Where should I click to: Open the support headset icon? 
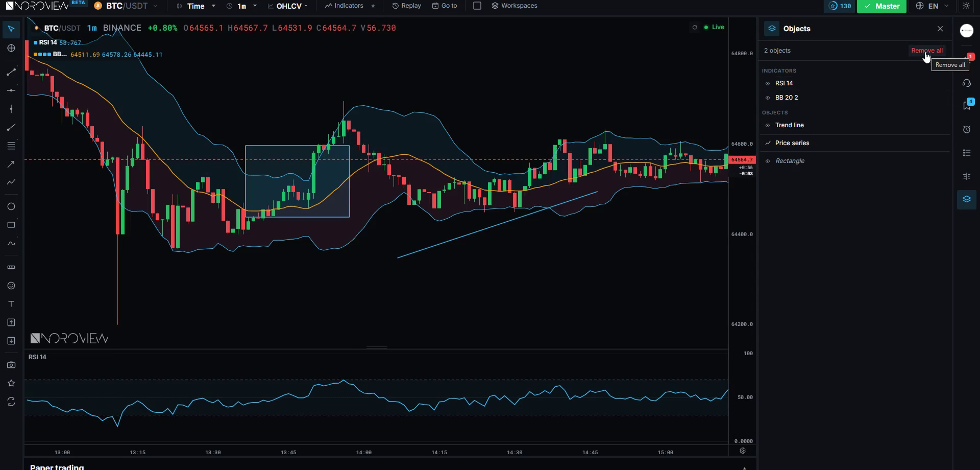pos(967,83)
